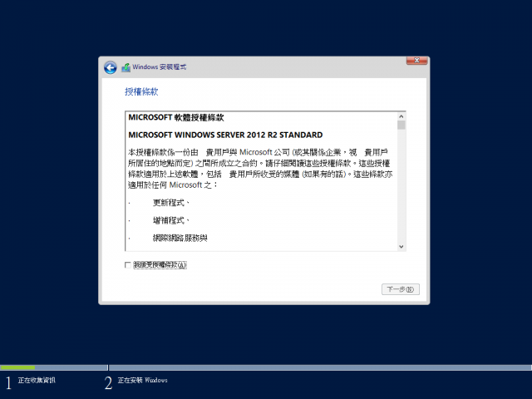Click the 授權條款 heading
532x399 pixels.
(x=141, y=91)
